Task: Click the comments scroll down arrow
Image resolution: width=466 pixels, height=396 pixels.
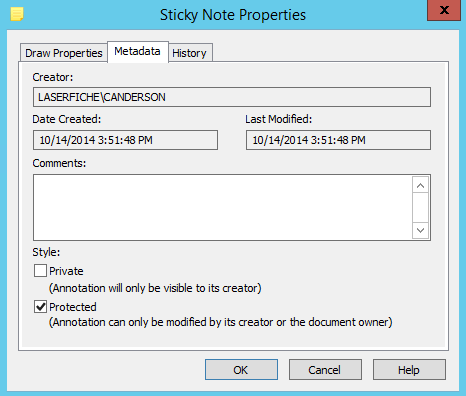Action: (420, 230)
